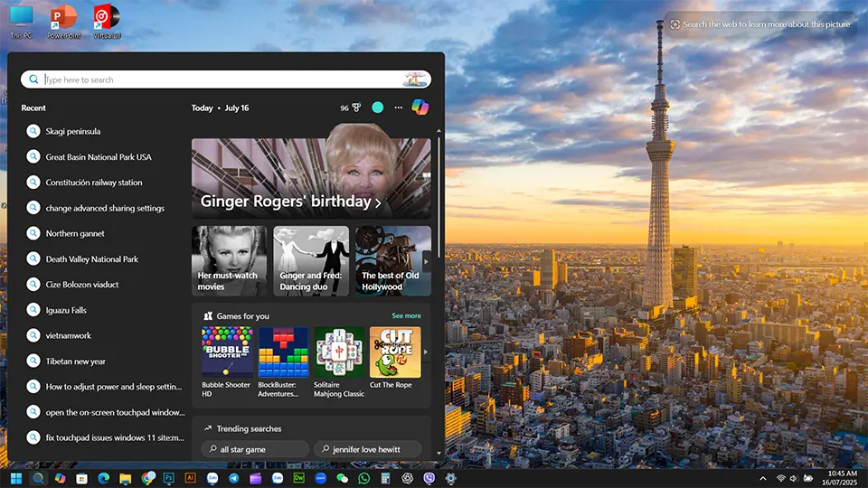This screenshot has width=868, height=488.
Task: Click the Copilot icon in the search panel header
Action: (x=420, y=108)
